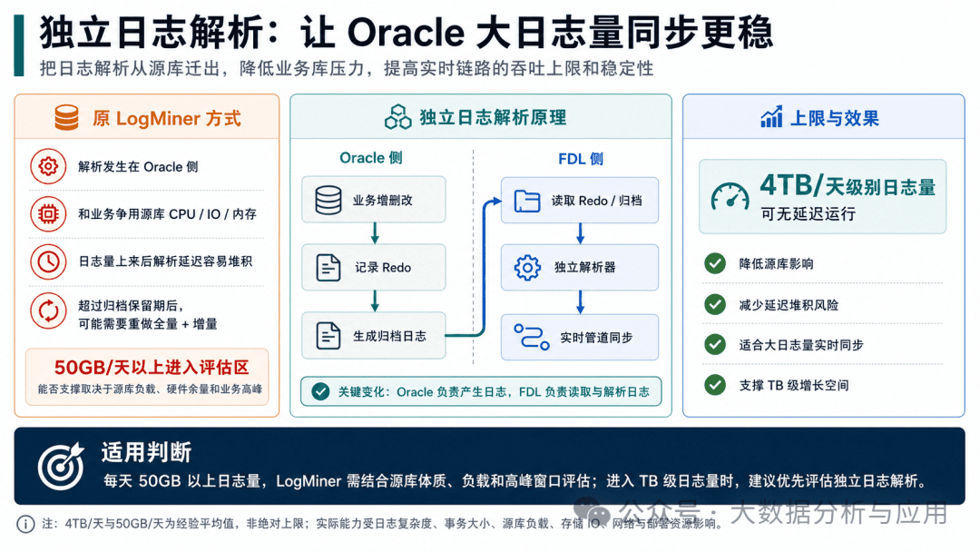Select the 业务增删改 box

click(x=374, y=200)
